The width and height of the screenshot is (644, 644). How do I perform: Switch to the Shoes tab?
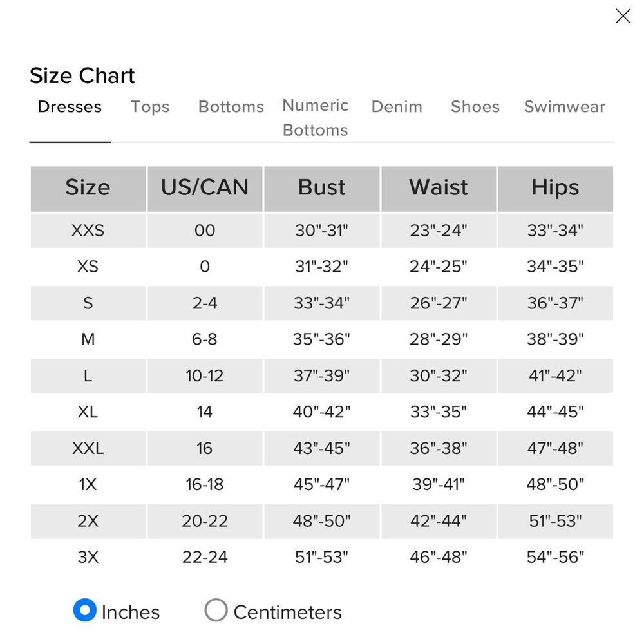click(x=475, y=107)
